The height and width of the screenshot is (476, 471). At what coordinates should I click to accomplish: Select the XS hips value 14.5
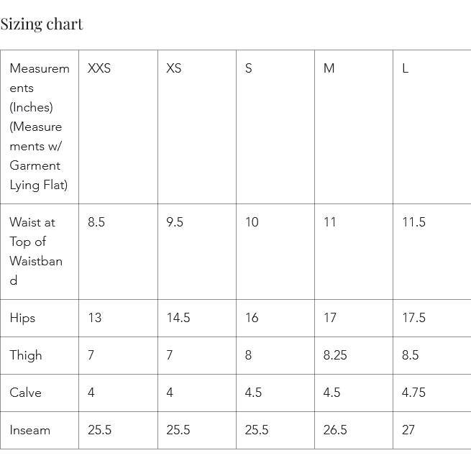click(178, 318)
